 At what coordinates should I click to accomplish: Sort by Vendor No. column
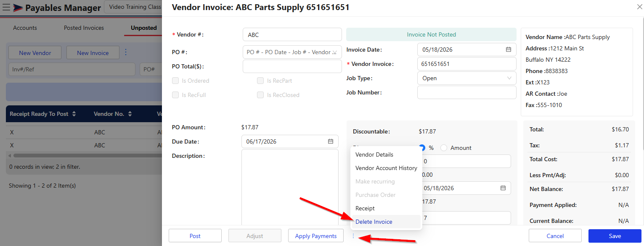click(130, 114)
